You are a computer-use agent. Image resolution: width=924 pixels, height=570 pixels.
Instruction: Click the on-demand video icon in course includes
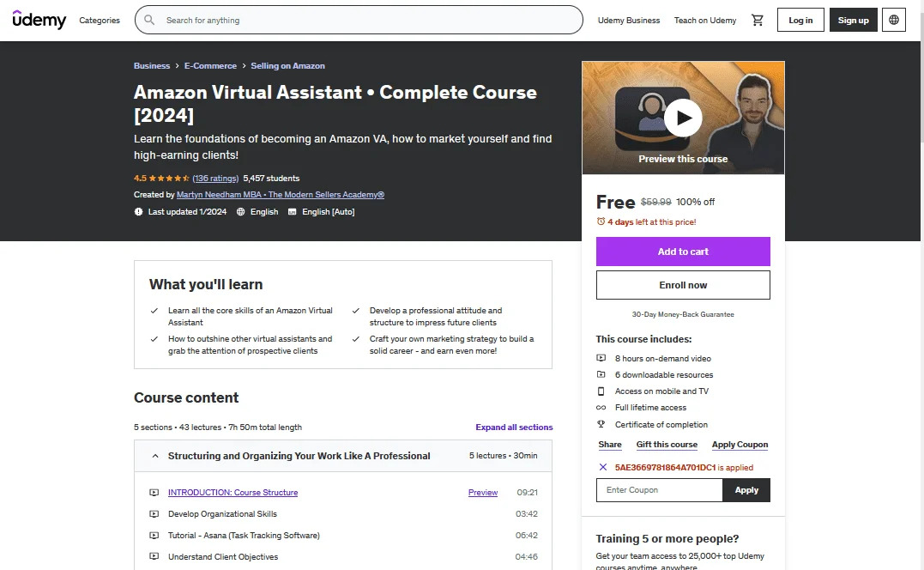tap(601, 358)
